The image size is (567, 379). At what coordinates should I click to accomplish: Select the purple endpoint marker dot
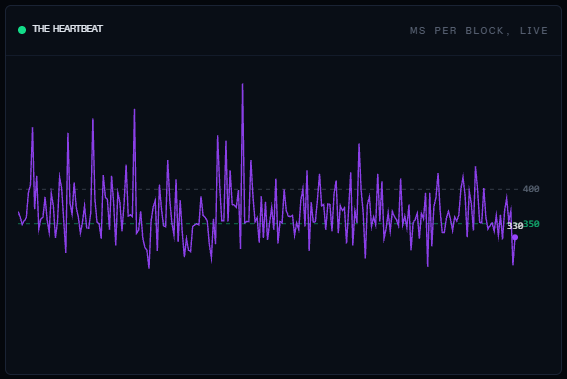point(515,237)
